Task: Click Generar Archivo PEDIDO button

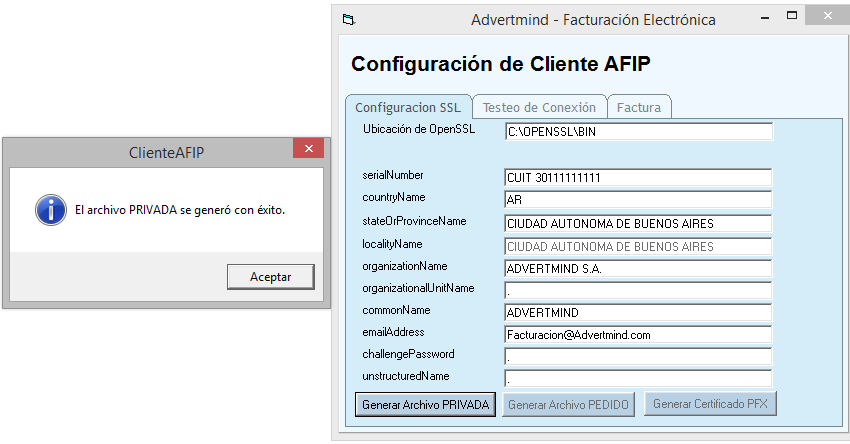Action: pyautogui.click(x=568, y=404)
